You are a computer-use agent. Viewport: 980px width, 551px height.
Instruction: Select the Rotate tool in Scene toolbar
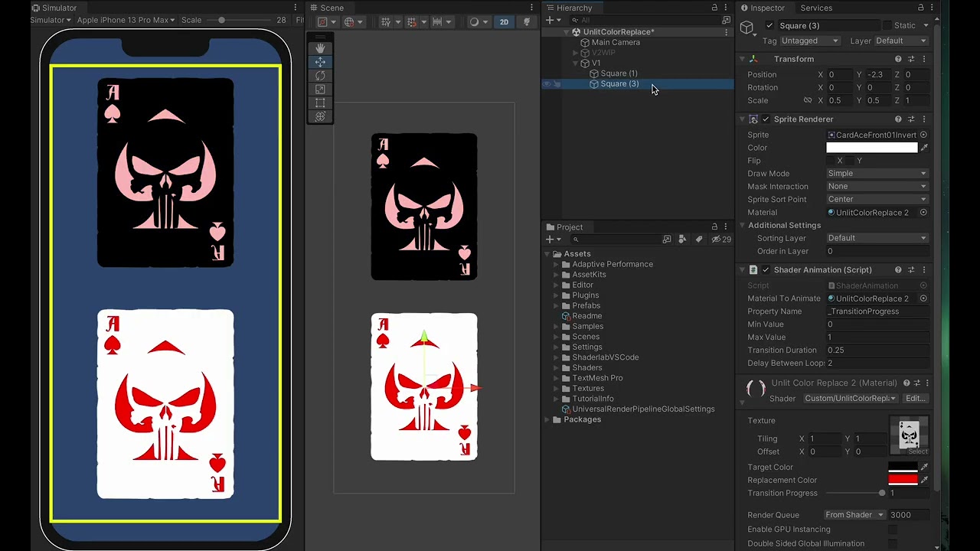(320, 76)
